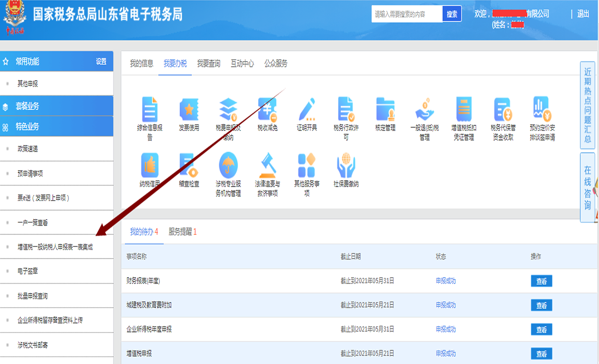Expand the 常用功能 section header
The width and height of the screenshot is (599, 364).
click(x=57, y=61)
